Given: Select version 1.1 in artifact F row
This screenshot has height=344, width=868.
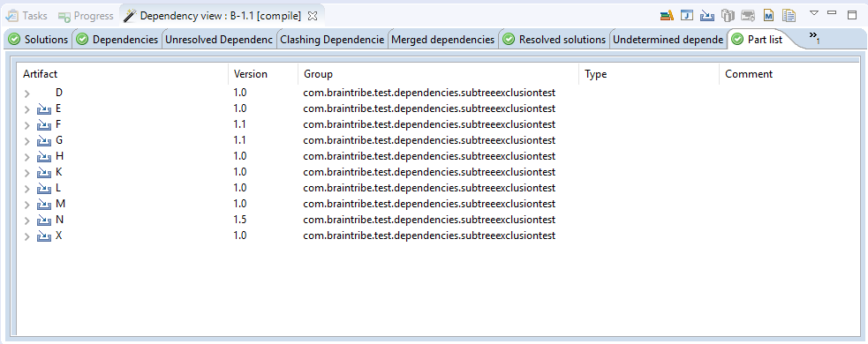Looking at the screenshot, I should click(240, 125).
